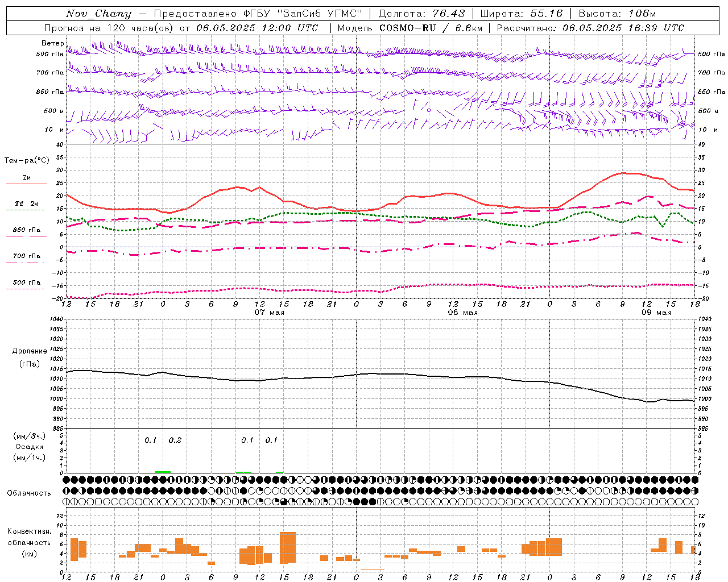Click the right-side 850 гПа wind label
The width and height of the screenshot is (728, 582).
712,92
